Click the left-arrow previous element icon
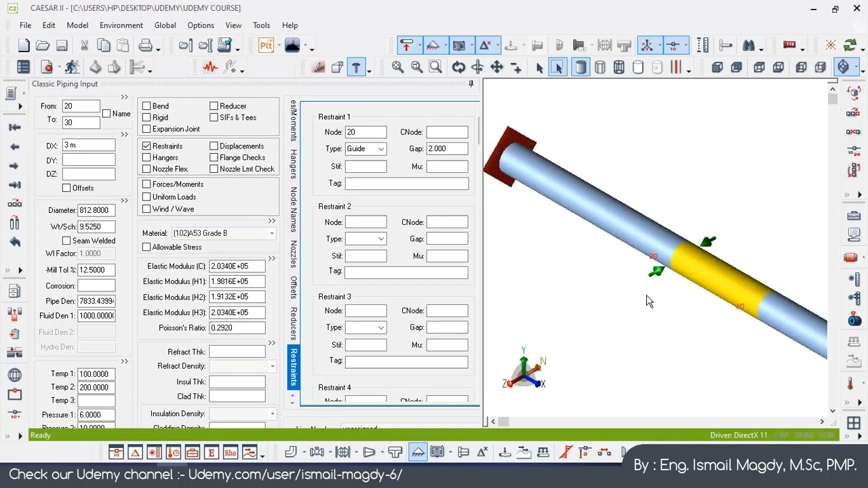 tap(14, 146)
